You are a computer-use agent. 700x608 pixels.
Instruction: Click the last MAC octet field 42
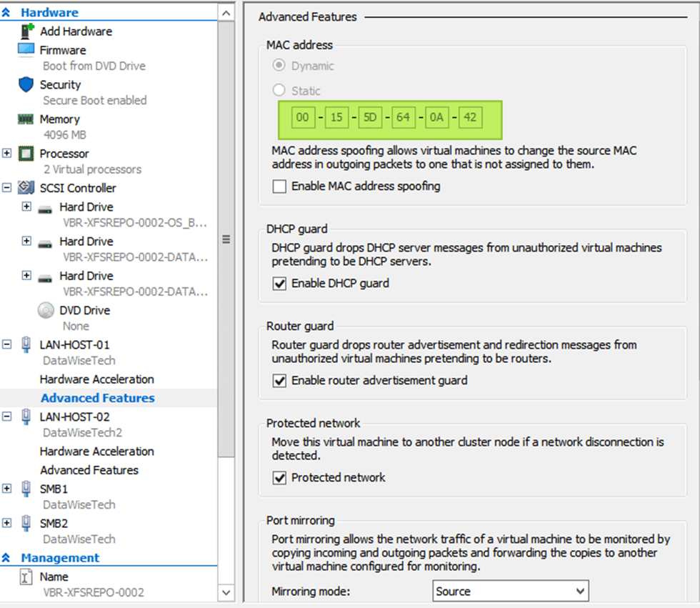pyautogui.click(x=470, y=117)
